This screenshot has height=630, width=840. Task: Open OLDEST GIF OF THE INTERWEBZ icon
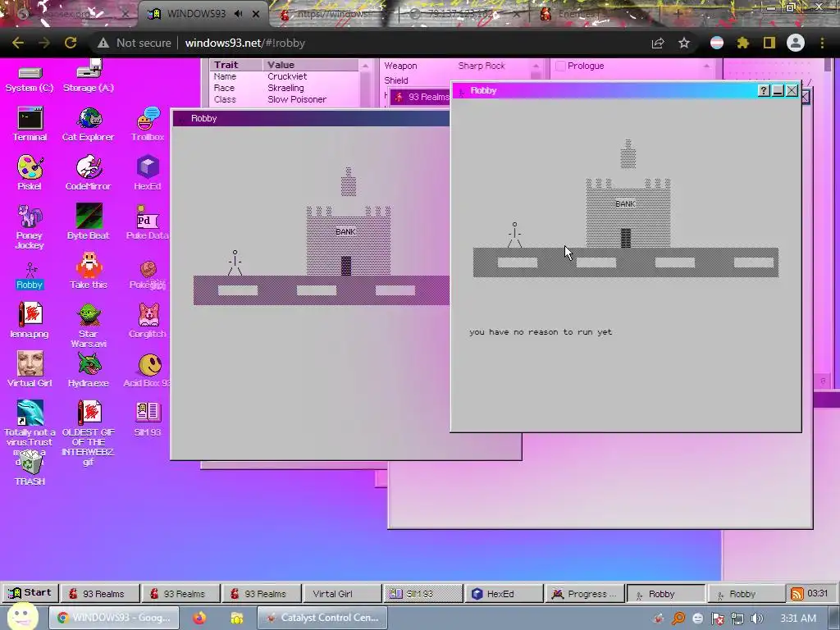(89, 433)
